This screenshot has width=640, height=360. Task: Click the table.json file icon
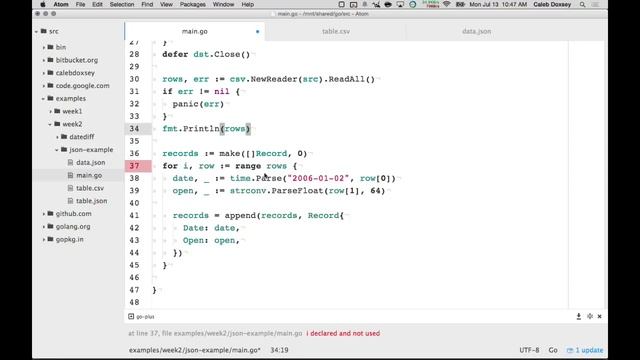point(70,201)
